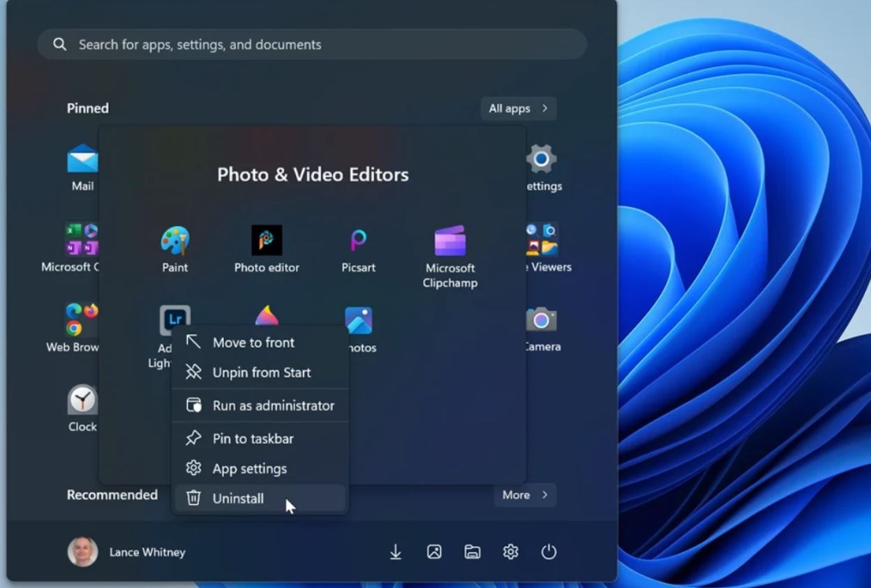This screenshot has width=871, height=588.
Task: Click the magnifier icon in search box
Action: point(60,45)
